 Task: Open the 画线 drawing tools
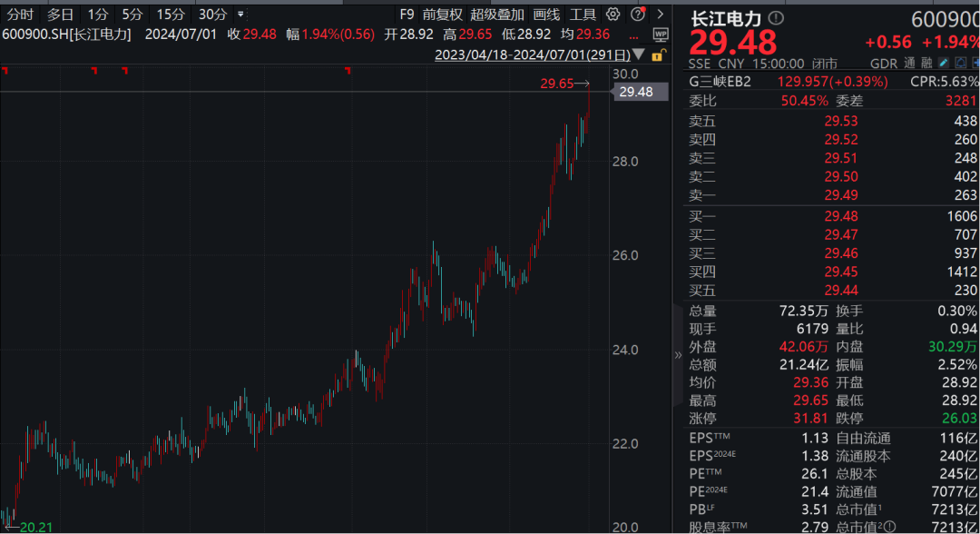[546, 15]
